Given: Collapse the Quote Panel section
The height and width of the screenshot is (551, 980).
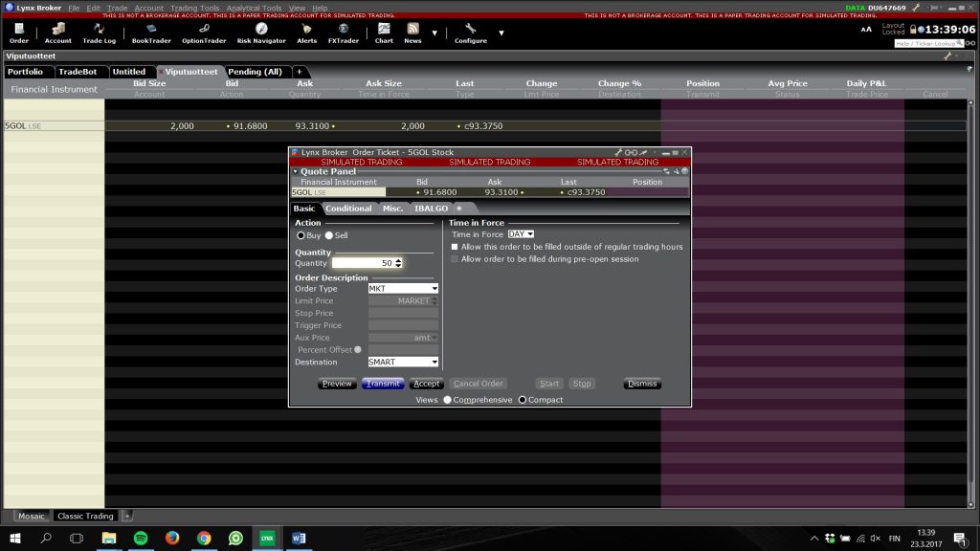Looking at the screenshot, I should [296, 171].
